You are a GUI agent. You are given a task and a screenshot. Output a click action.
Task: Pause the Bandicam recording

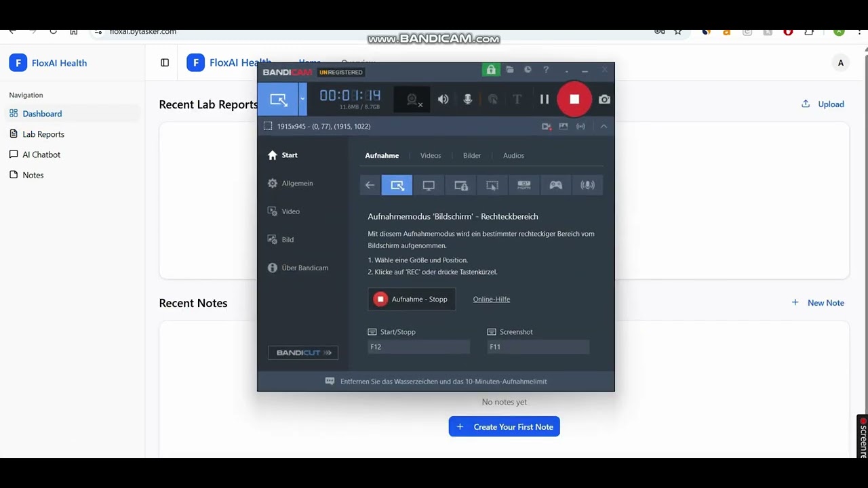point(544,99)
